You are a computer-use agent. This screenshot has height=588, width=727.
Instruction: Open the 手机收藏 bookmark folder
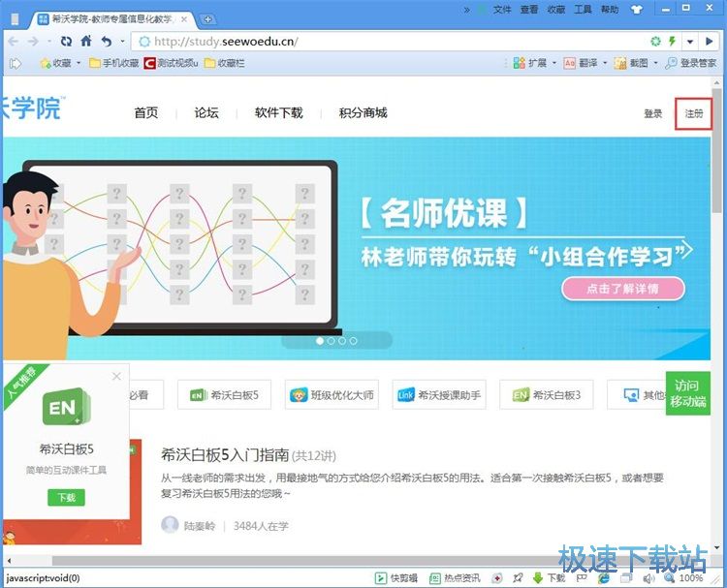pos(114,63)
